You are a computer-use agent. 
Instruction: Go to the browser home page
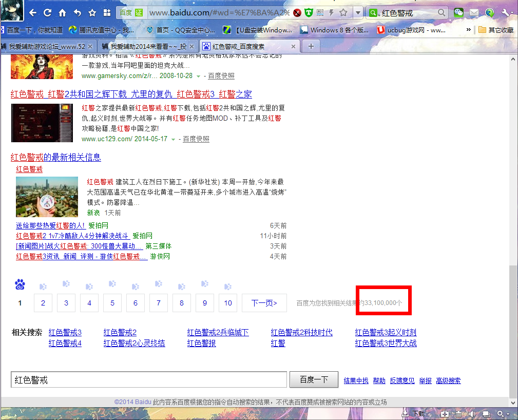coord(62,13)
